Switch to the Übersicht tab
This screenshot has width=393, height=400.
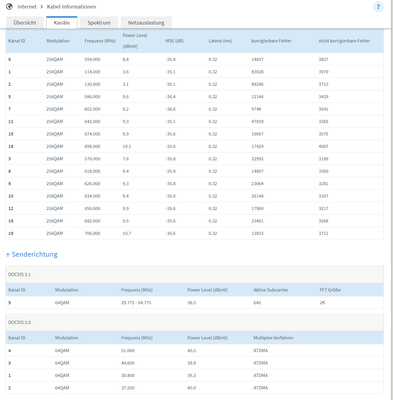[25, 23]
